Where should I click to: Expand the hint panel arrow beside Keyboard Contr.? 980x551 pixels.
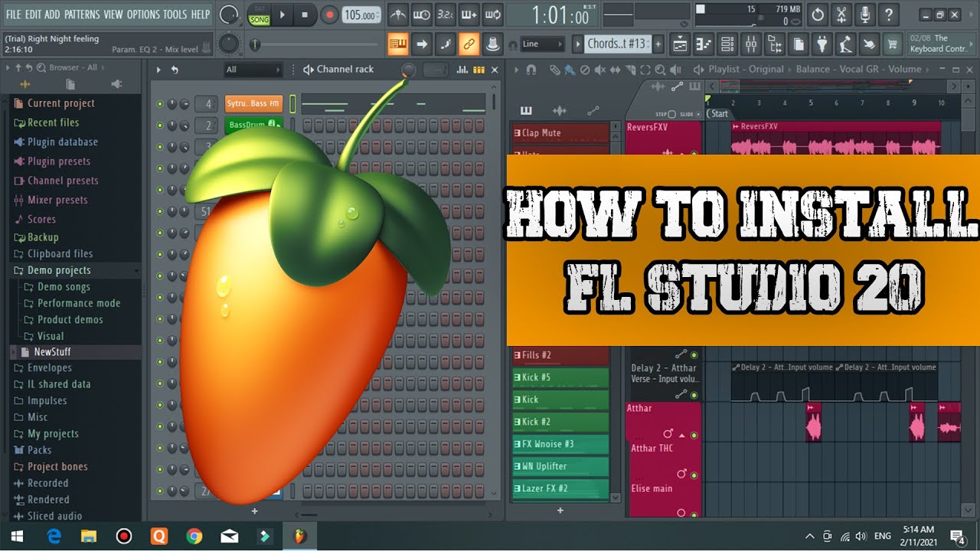[x=973, y=44]
